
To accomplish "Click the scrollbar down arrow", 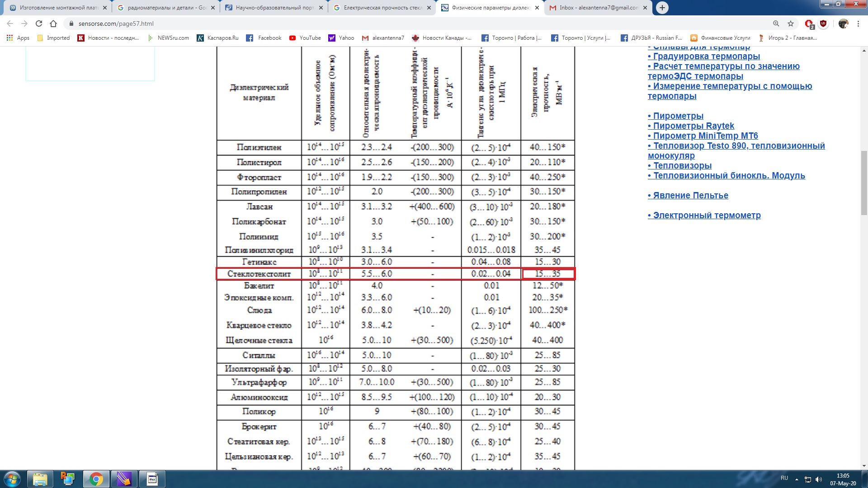I will click(x=864, y=465).
